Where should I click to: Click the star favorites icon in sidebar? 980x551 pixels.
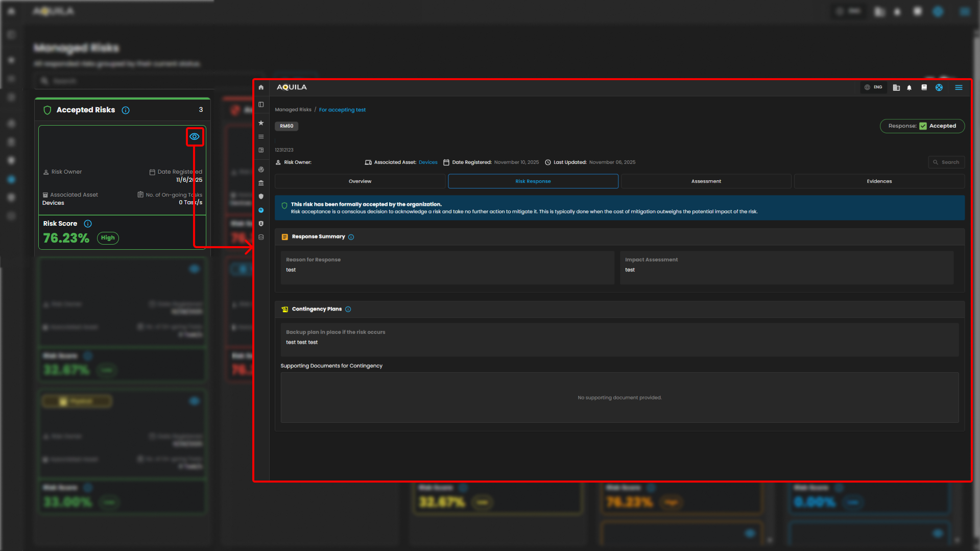261,123
